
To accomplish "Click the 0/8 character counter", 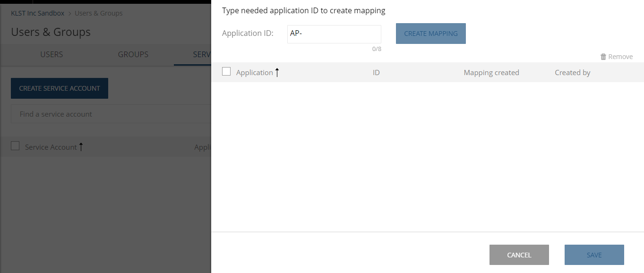I will [377, 49].
